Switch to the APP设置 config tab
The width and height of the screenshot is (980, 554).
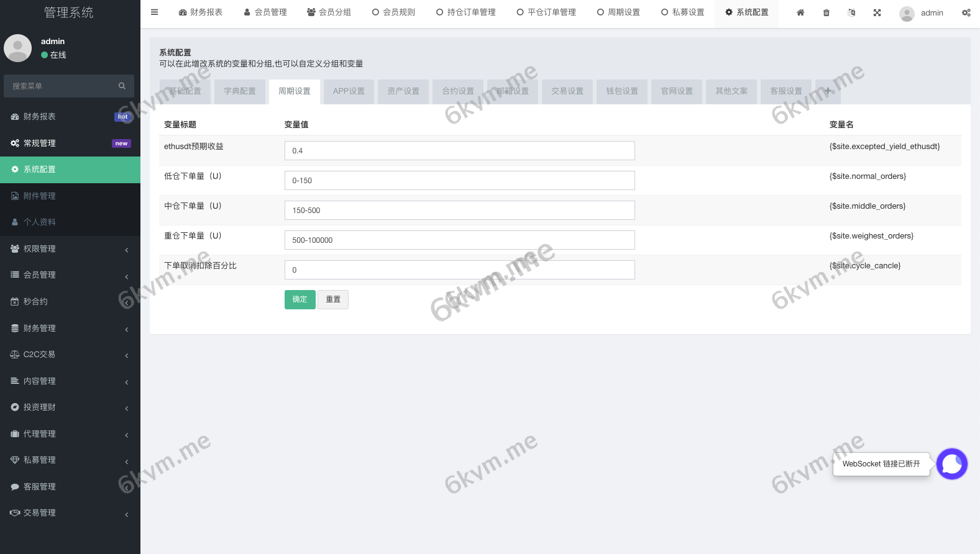pos(349,91)
